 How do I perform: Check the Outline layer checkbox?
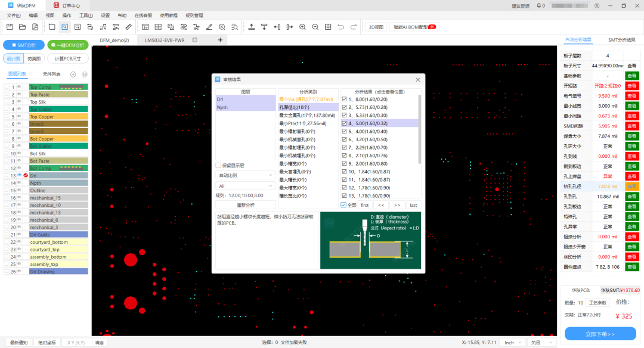tap(7, 191)
